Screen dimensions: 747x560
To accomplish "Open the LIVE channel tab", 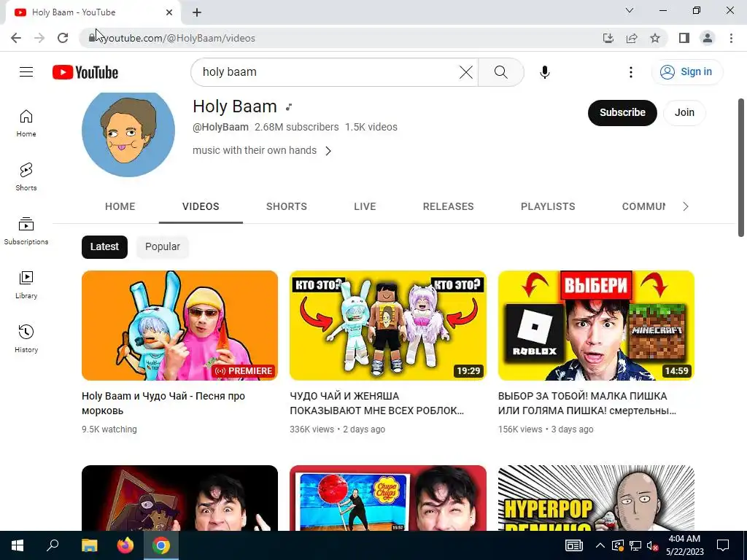I will tap(365, 206).
